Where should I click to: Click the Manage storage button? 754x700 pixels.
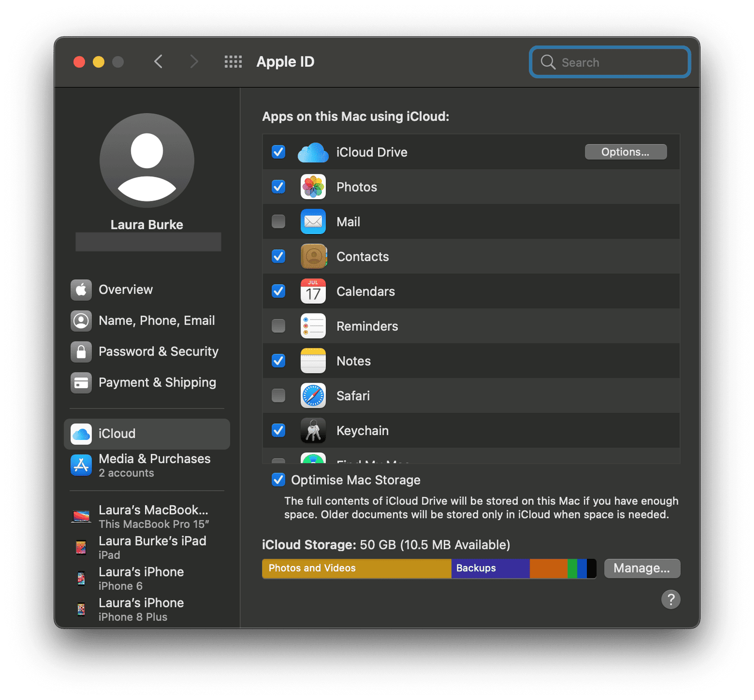(642, 568)
